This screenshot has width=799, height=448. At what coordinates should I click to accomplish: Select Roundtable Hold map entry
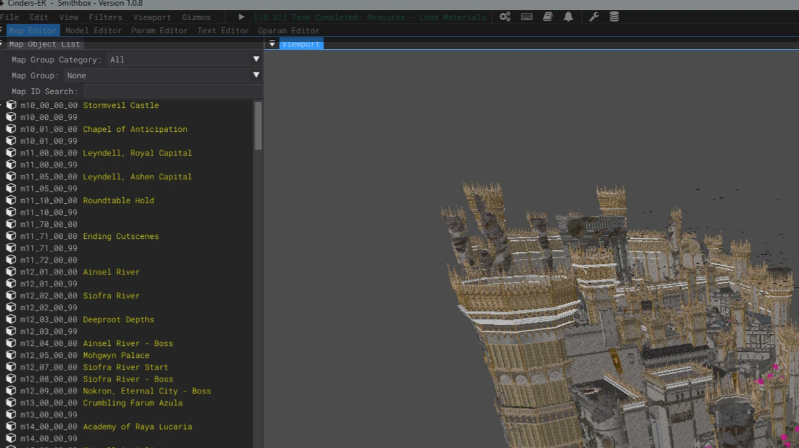118,200
